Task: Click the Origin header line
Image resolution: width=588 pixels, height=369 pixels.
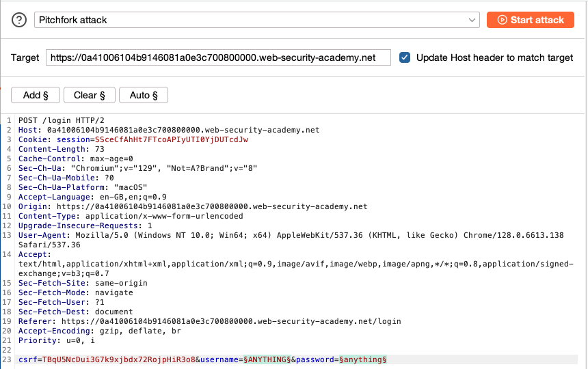Action: 193,206
